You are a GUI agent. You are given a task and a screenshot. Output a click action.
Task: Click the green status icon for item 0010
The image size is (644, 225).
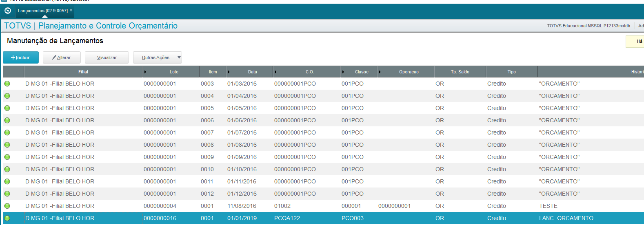click(x=7, y=169)
